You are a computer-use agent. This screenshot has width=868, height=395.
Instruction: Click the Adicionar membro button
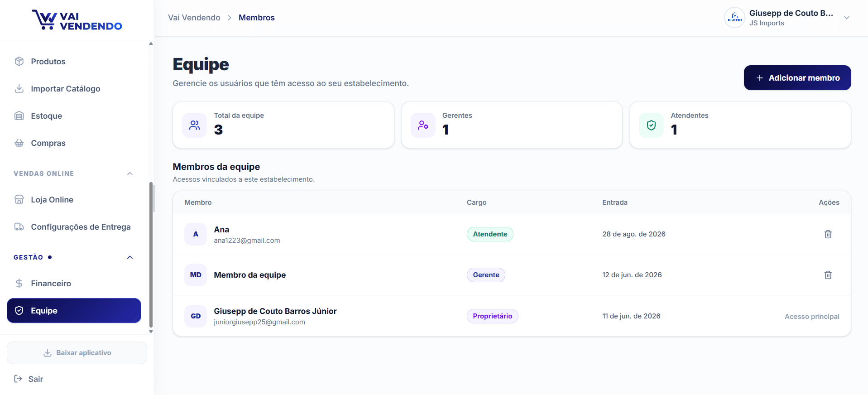(x=797, y=78)
